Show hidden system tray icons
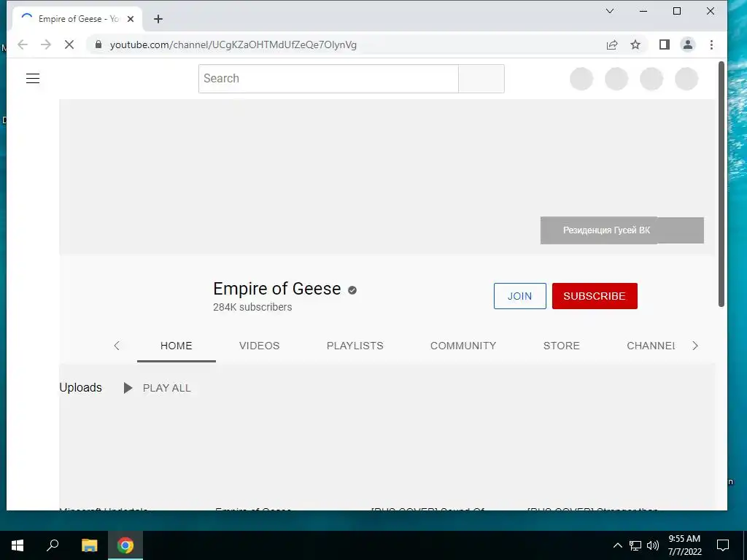Image resolution: width=747 pixels, height=560 pixels. click(x=617, y=545)
